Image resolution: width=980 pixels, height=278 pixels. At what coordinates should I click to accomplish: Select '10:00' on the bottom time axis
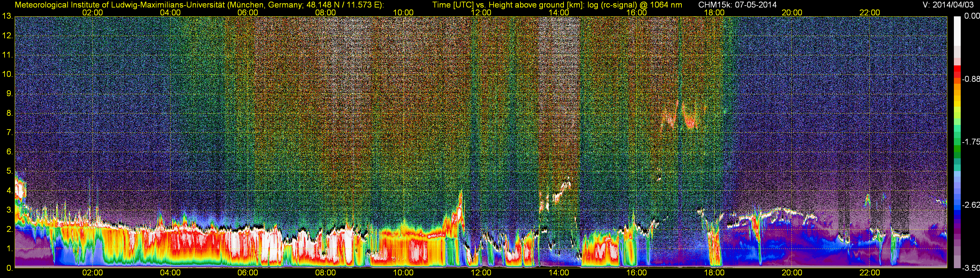click(403, 273)
